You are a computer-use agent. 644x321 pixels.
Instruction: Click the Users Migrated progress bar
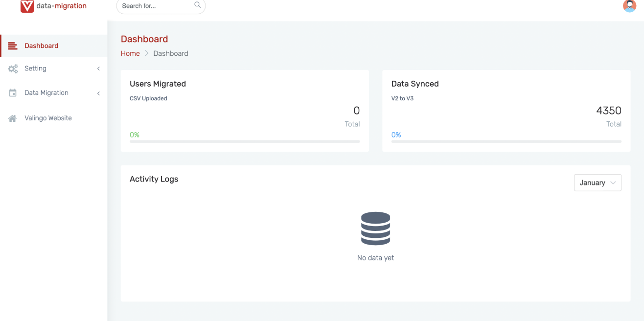245,141
